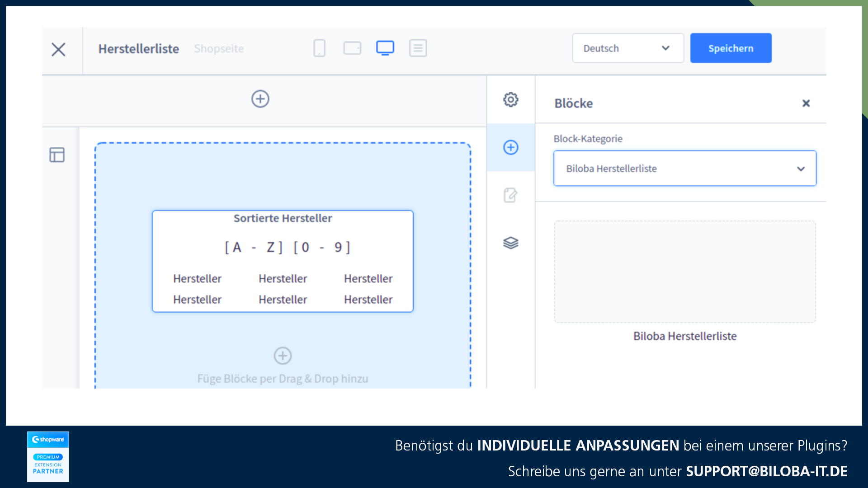Click the add block plus icon
The height and width of the screenshot is (488, 868).
pos(283,356)
